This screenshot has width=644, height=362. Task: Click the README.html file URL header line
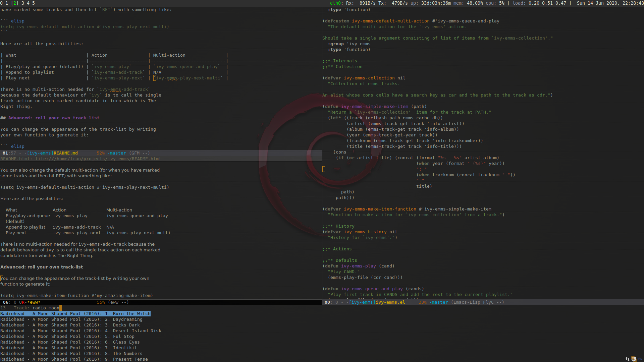click(80, 159)
